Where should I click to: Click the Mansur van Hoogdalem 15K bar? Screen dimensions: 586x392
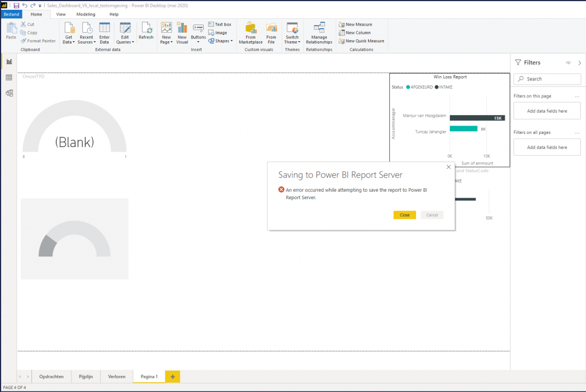(477, 118)
